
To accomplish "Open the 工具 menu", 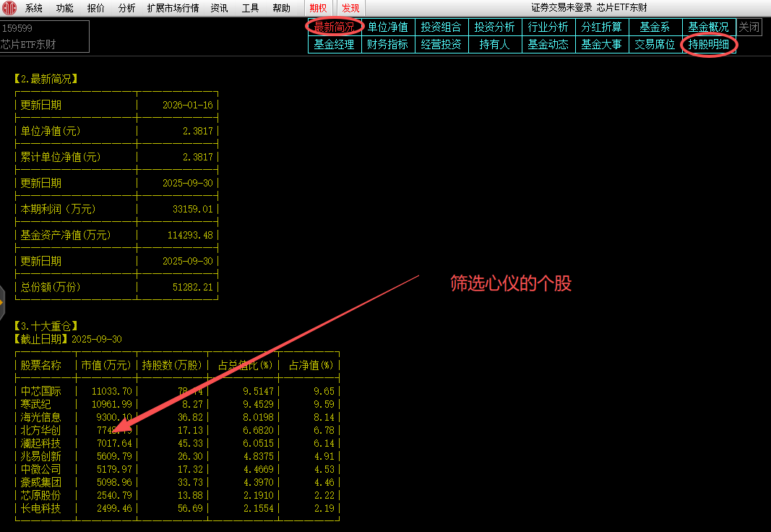I will (x=250, y=8).
